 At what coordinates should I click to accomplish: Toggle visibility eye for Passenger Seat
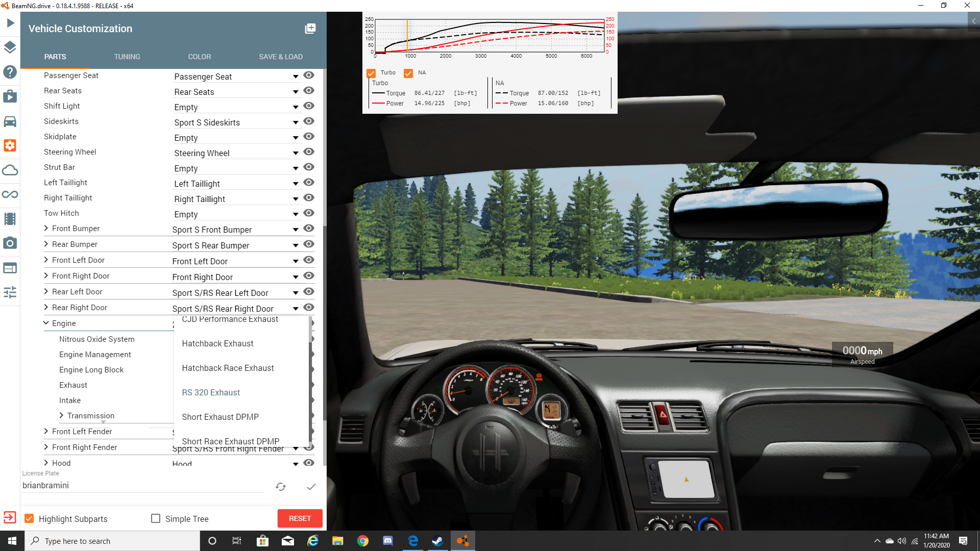coord(309,76)
